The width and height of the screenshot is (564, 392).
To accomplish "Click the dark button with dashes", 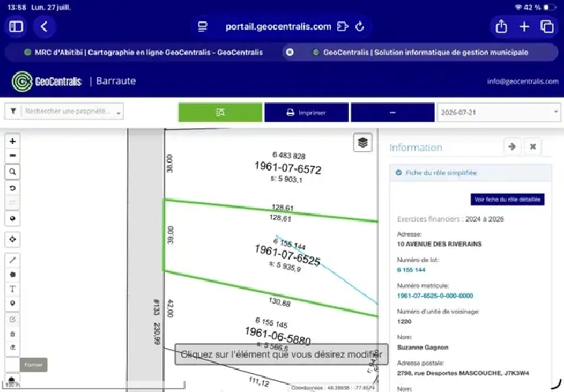I will [392, 113].
